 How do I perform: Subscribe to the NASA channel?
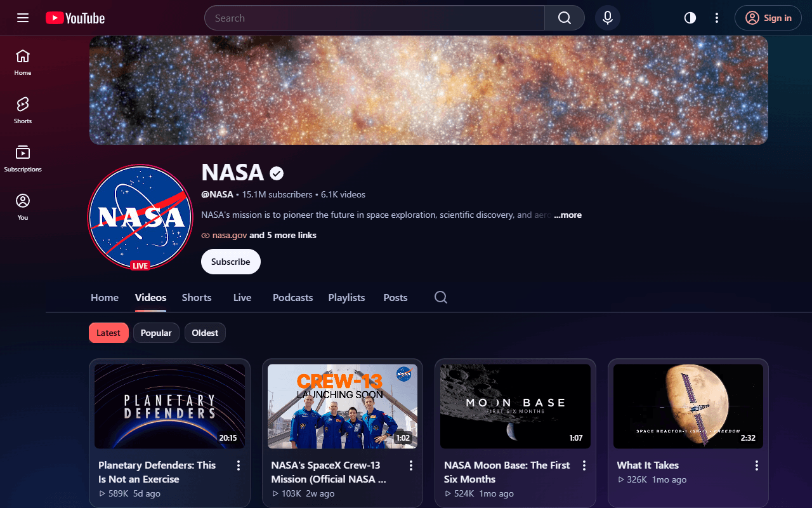pyautogui.click(x=231, y=262)
